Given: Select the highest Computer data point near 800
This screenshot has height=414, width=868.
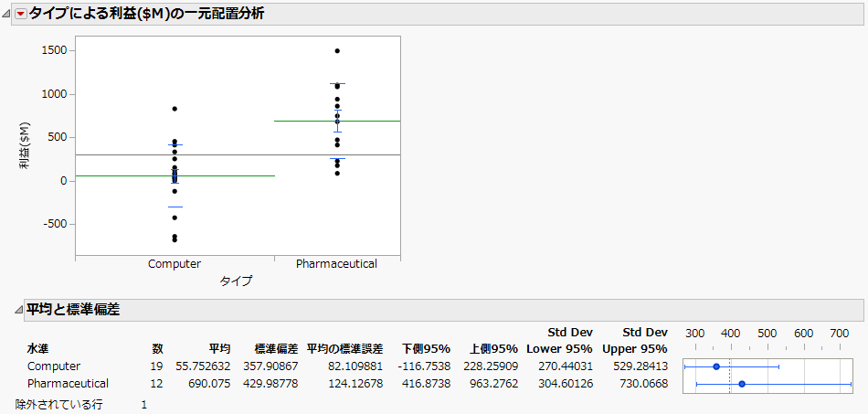Looking at the screenshot, I should pos(175,109).
